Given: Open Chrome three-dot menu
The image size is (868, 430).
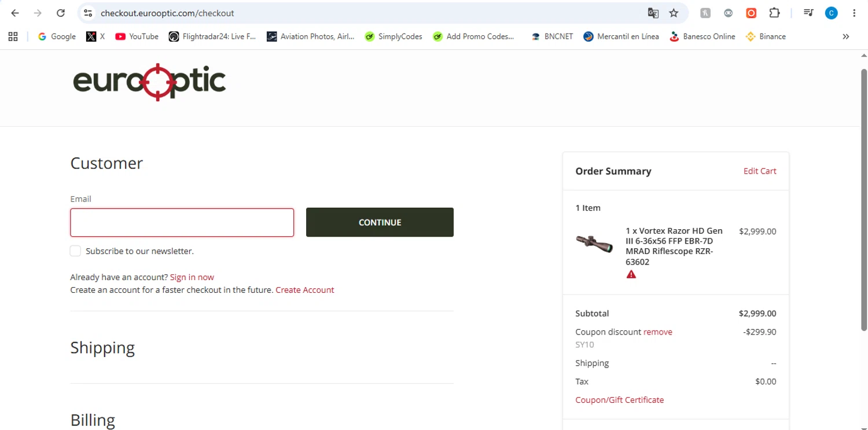Looking at the screenshot, I should 854,13.
